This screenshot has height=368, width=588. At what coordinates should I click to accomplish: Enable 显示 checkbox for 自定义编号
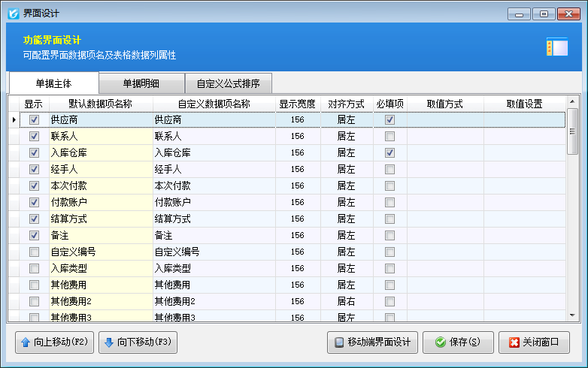34,252
